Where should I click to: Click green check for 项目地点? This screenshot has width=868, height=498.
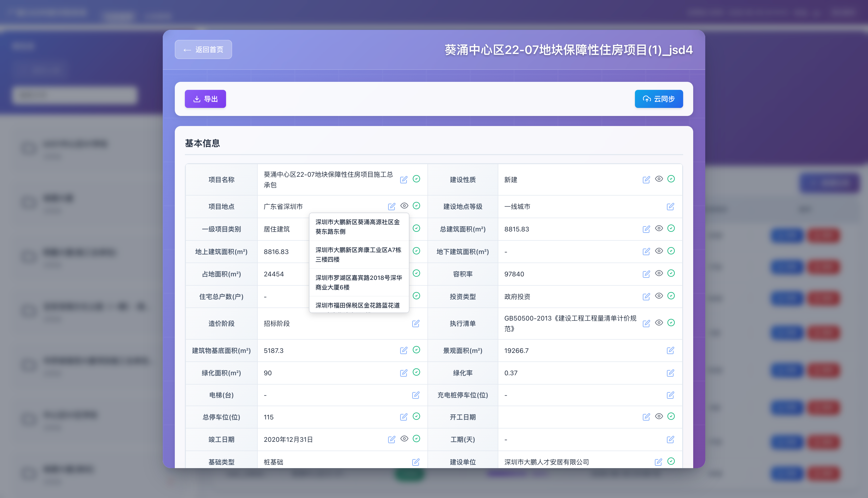(416, 206)
